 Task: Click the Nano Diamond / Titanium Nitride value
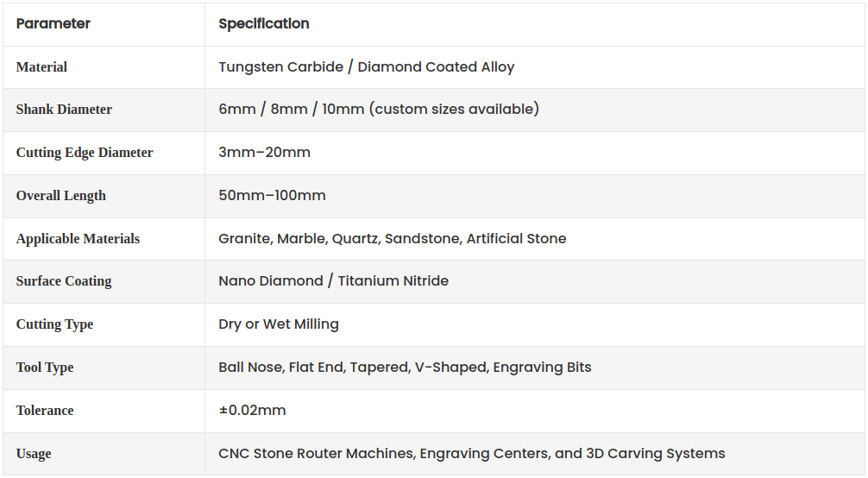click(333, 281)
